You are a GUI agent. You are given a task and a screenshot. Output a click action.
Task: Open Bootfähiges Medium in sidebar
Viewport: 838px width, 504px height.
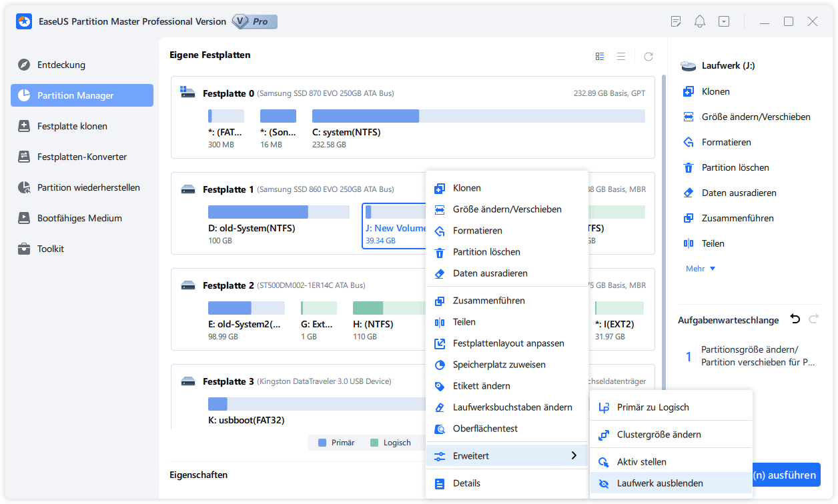pyautogui.click(x=82, y=218)
